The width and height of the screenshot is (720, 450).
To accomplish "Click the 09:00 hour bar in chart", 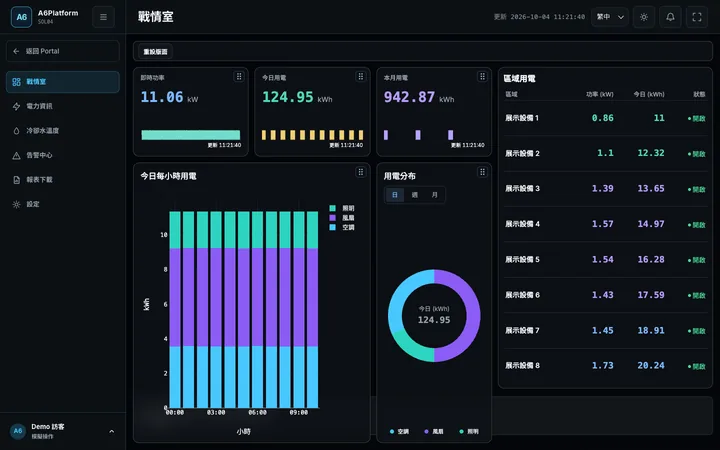I will click(x=299, y=309).
